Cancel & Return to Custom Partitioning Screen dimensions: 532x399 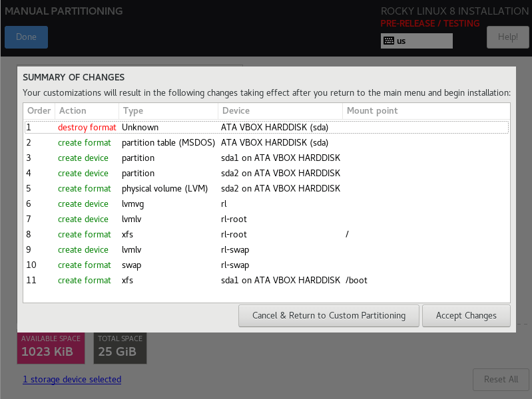(329, 316)
